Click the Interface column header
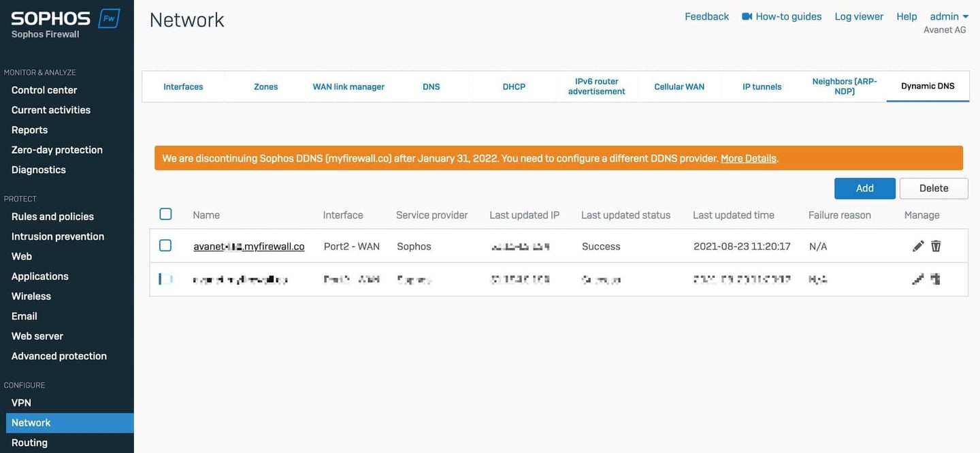Viewport: 980px width, 453px height. (343, 215)
